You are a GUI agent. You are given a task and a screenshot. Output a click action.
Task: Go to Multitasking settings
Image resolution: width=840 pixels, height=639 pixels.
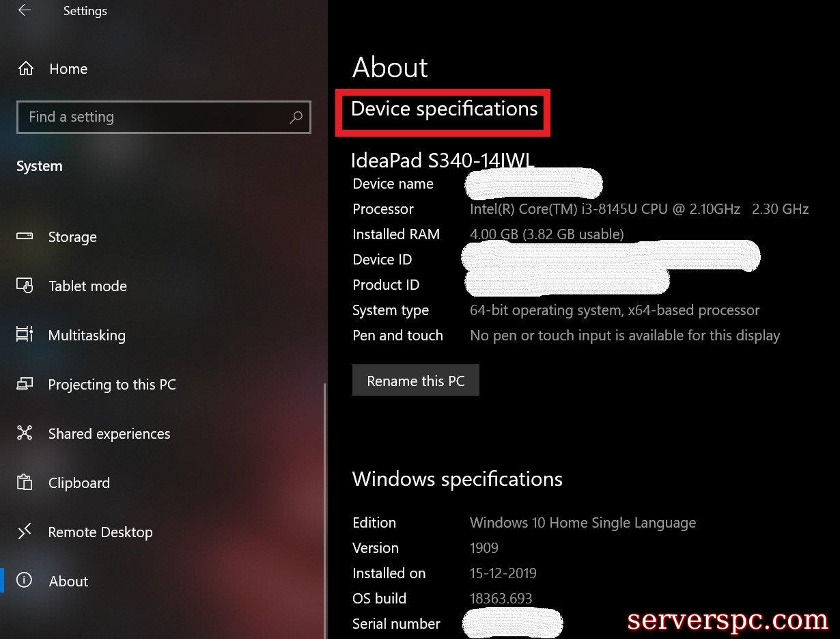(x=87, y=336)
